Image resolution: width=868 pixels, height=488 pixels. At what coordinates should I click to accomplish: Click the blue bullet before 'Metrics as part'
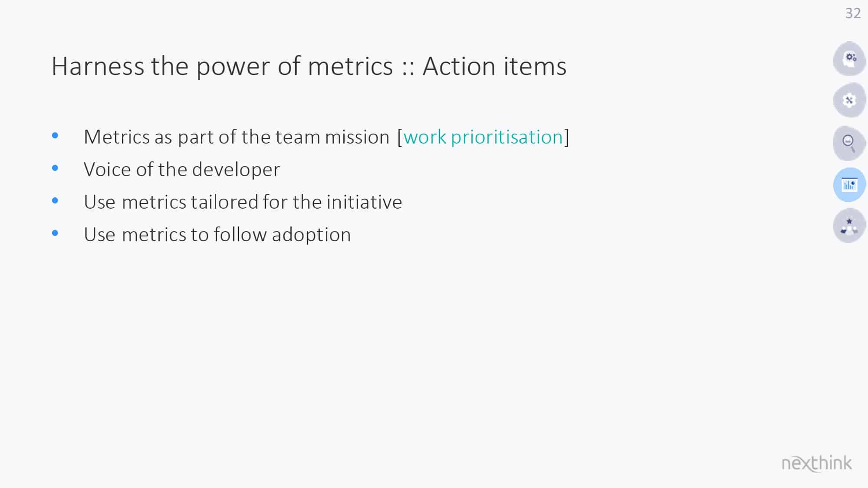pyautogui.click(x=55, y=135)
